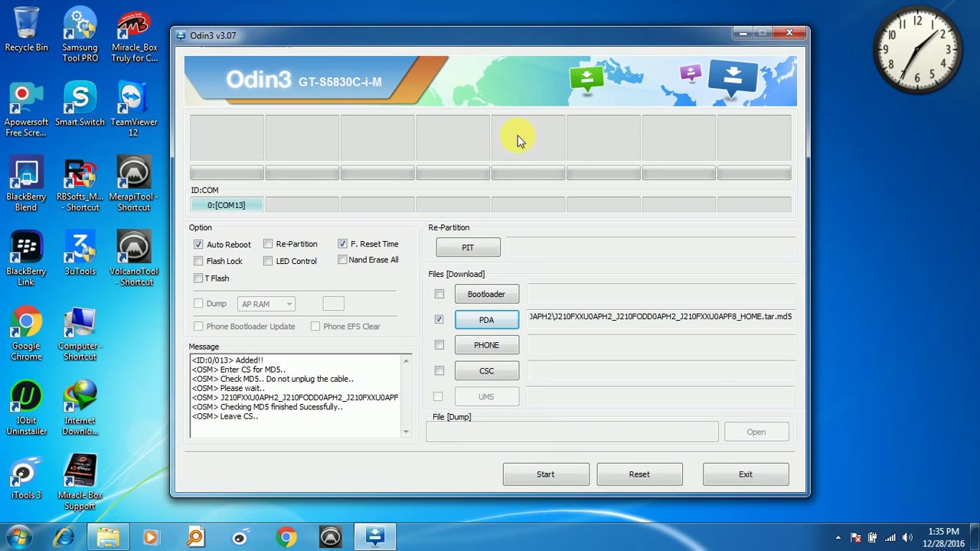This screenshot has width=980, height=551.
Task: Launch Internet Download Manager desktop icon
Action: (x=80, y=408)
